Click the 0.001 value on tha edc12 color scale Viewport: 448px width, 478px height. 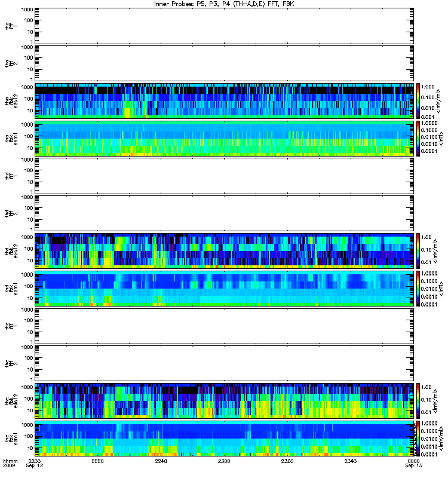(428, 117)
